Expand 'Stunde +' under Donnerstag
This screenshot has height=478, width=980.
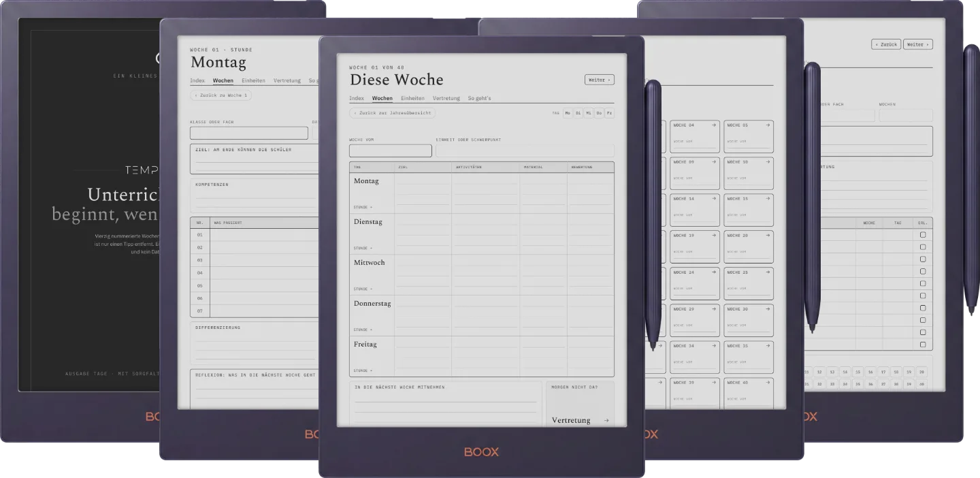tap(363, 330)
